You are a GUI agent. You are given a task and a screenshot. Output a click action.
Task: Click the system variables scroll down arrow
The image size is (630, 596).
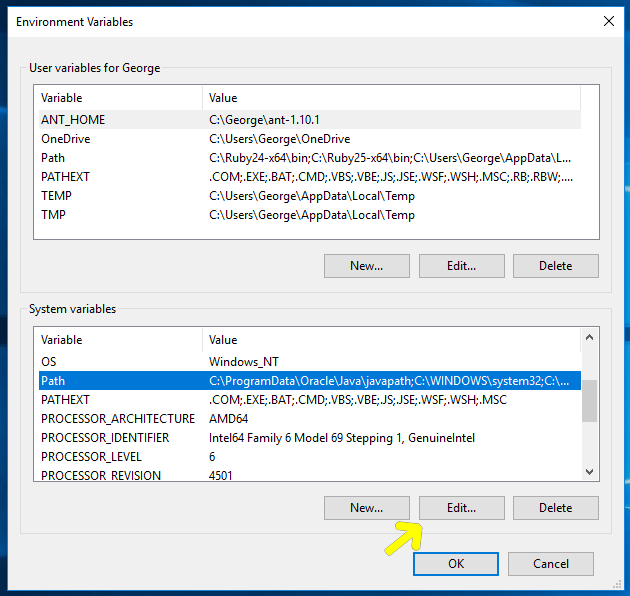point(589,471)
